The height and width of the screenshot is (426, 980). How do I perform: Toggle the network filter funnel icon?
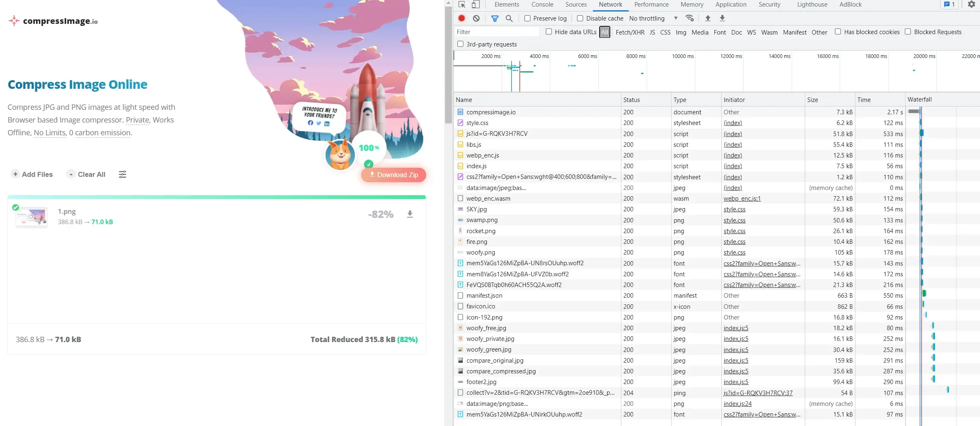pyautogui.click(x=495, y=18)
